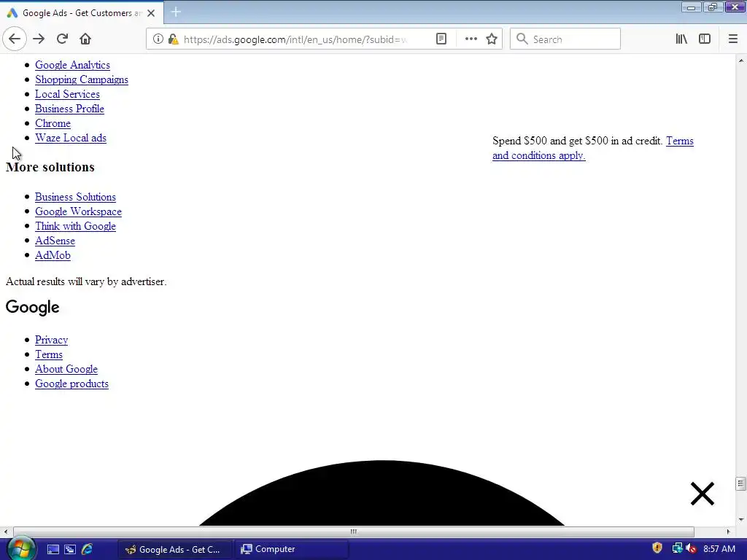Show site information icon in address bar
Screen dimensions: 747x560
pyautogui.click(x=158, y=39)
